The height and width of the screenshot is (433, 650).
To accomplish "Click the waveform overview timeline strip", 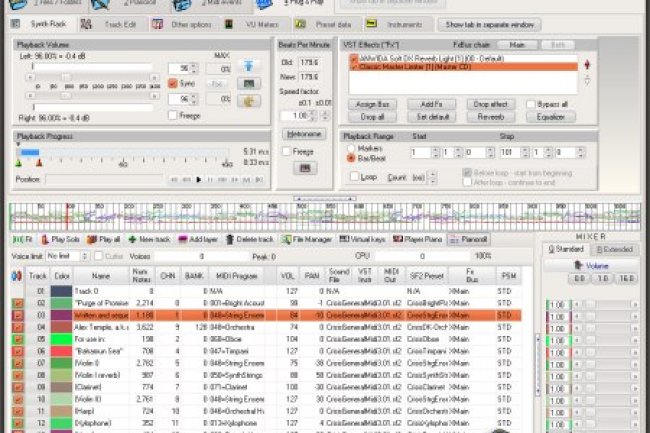I will point(325,217).
